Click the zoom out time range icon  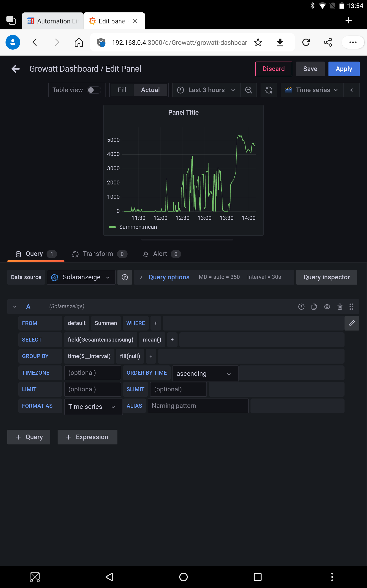248,90
